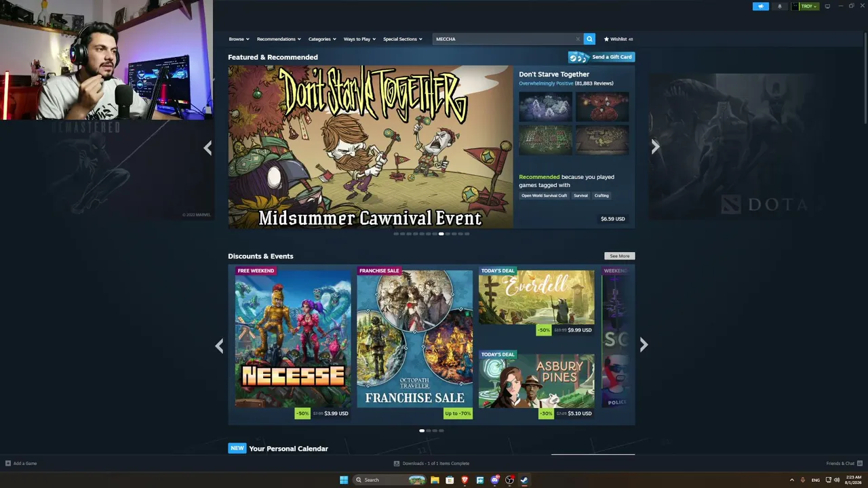View first Don't Starve Together screenshot
The image size is (868, 488).
coord(546,107)
